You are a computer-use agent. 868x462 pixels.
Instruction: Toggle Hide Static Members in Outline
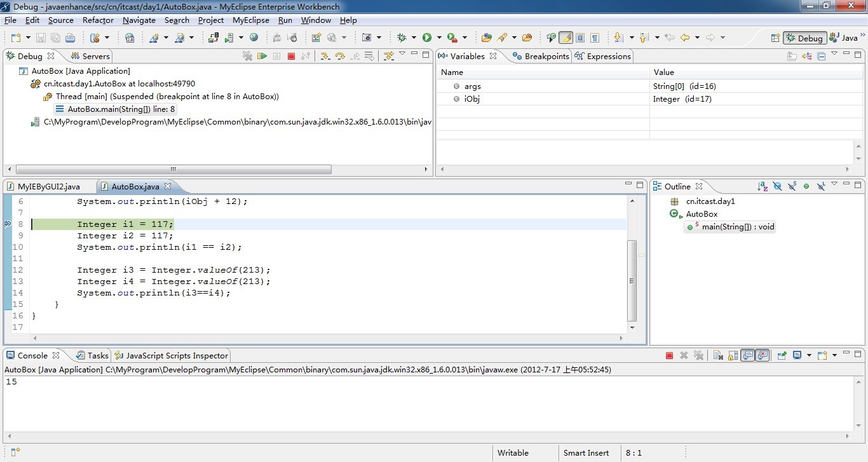pos(792,186)
